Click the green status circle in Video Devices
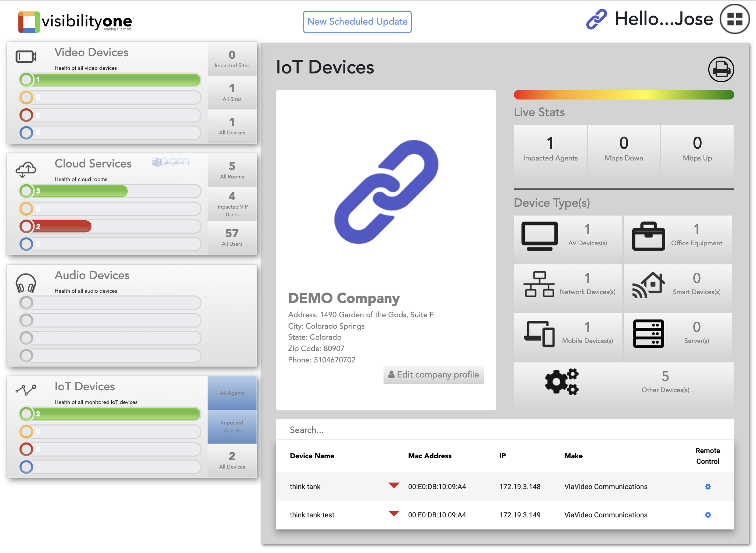 click(x=26, y=80)
